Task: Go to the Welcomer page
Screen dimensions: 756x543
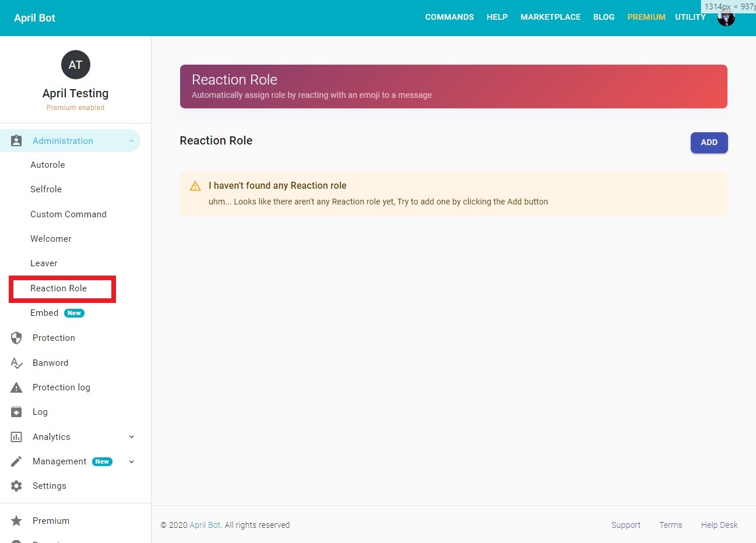Action: [51, 239]
